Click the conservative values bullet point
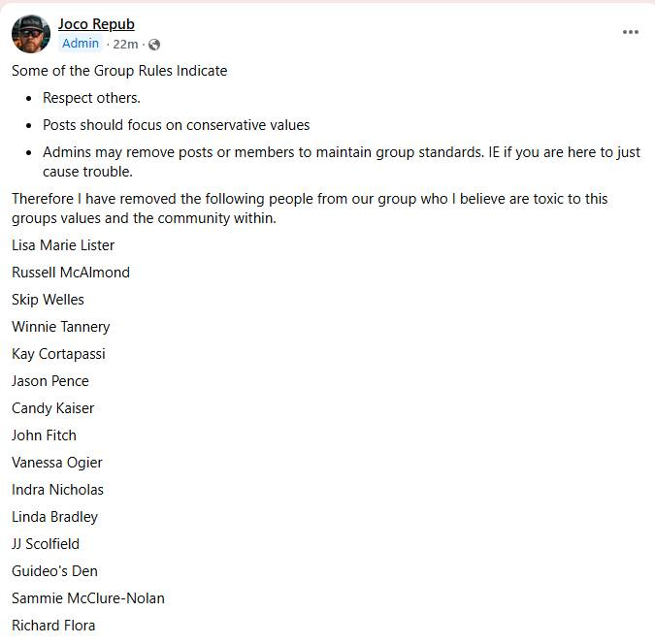The height and width of the screenshot is (644, 655). [176, 125]
